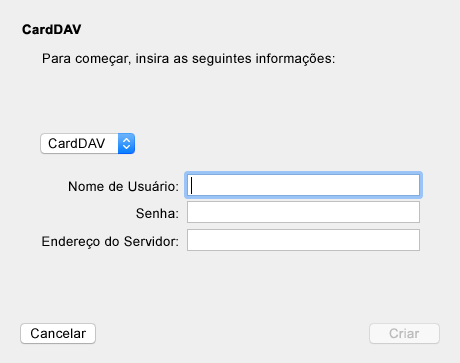This screenshot has height=363, width=460.
Task: Click the word 'informações:' in the instructions
Action: [295, 59]
